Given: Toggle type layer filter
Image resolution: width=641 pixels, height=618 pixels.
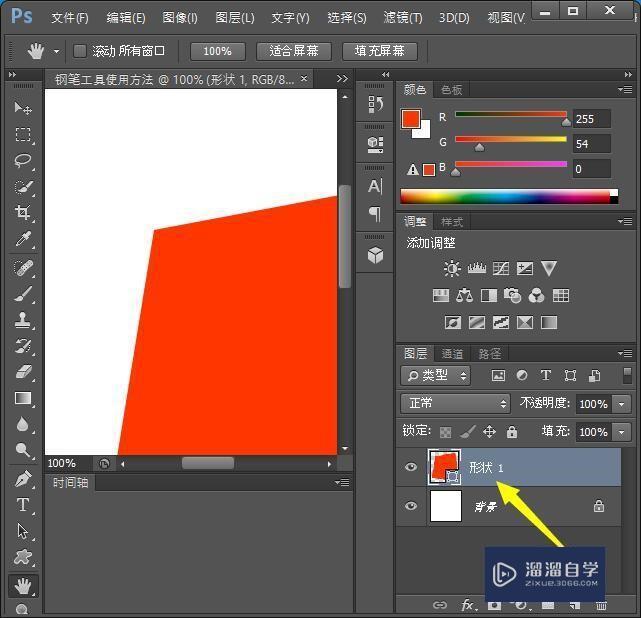Looking at the screenshot, I should coord(546,375).
